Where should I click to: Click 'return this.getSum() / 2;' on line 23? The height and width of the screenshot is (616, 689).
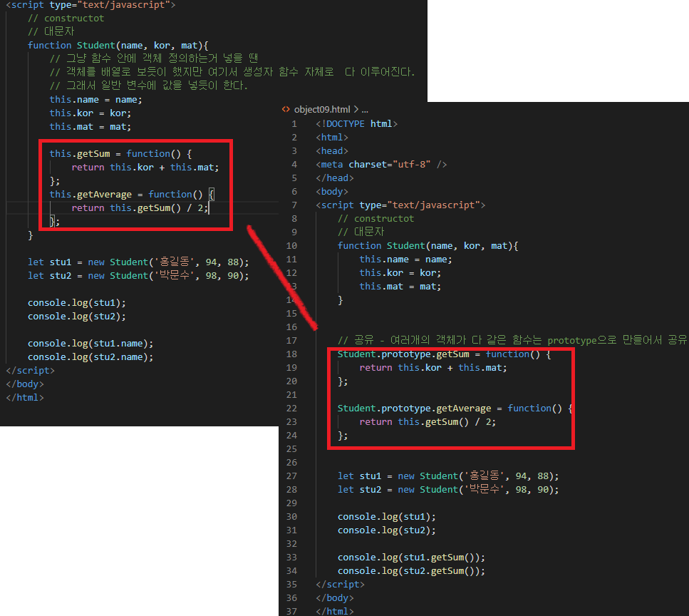[428, 422]
